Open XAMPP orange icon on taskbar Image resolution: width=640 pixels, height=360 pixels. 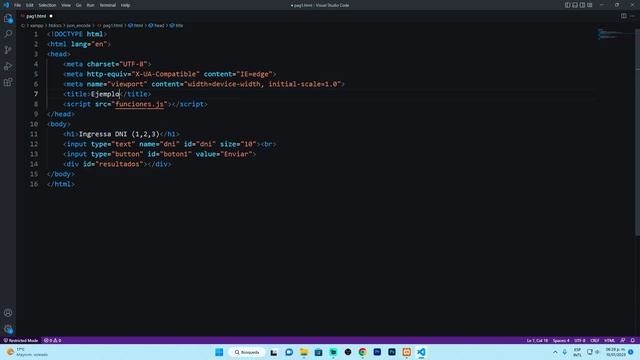tap(407, 352)
